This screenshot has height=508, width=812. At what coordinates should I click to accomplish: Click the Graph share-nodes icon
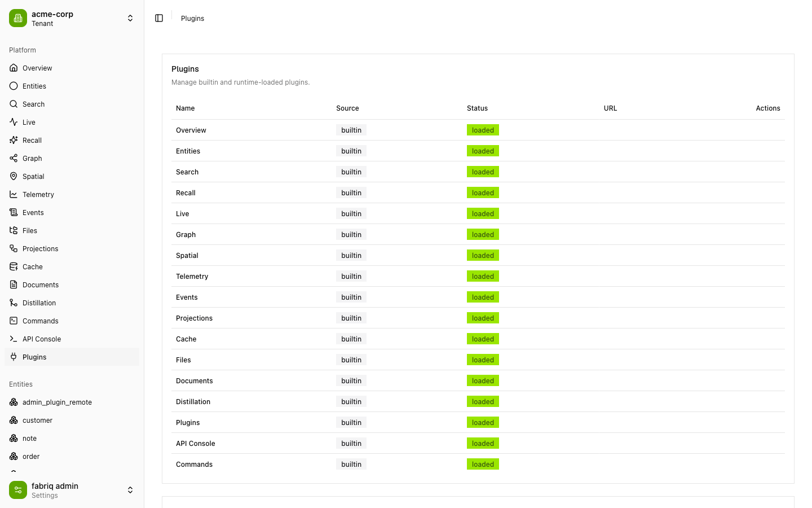click(x=14, y=158)
